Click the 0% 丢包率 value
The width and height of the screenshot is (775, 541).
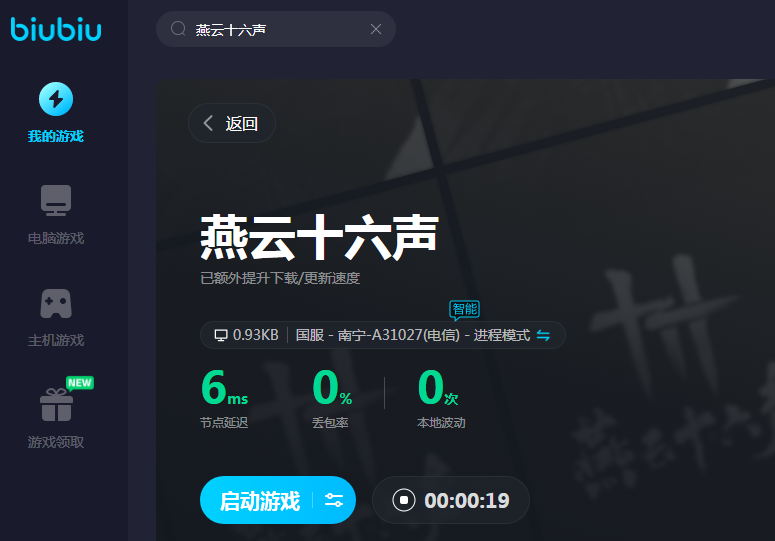[332, 388]
